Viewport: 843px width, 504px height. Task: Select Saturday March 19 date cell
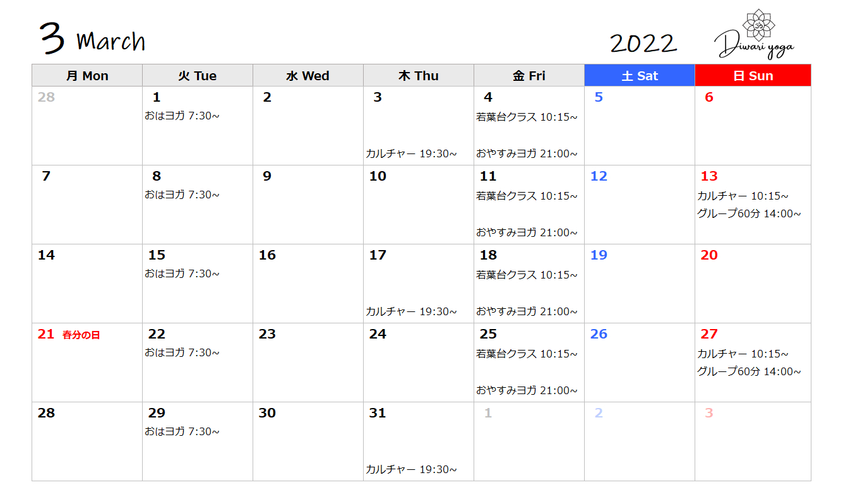click(640, 284)
